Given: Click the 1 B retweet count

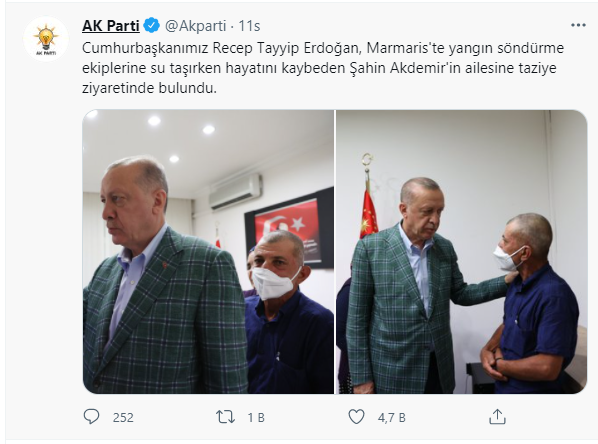Looking at the screenshot, I should [256, 418].
